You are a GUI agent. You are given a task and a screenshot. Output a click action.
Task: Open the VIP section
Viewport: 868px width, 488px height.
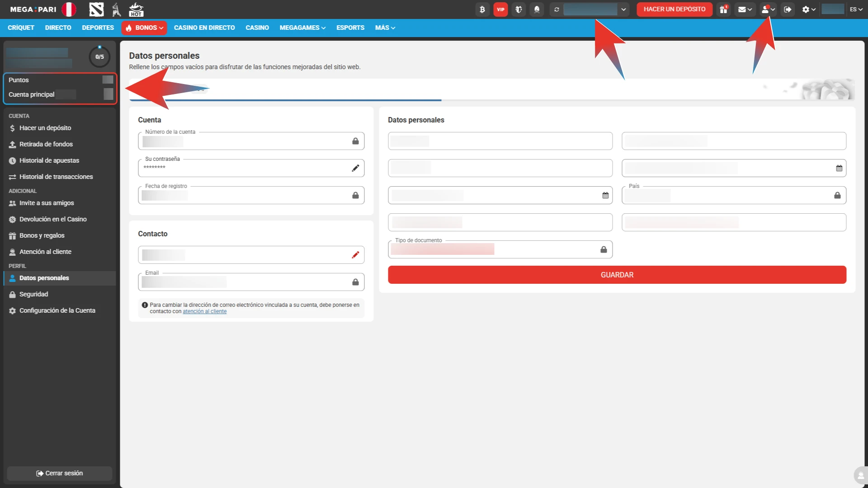click(500, 9)
